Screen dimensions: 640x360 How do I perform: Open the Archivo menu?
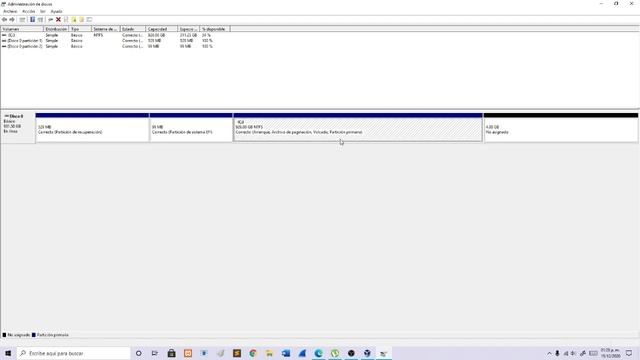coord(10,11)
